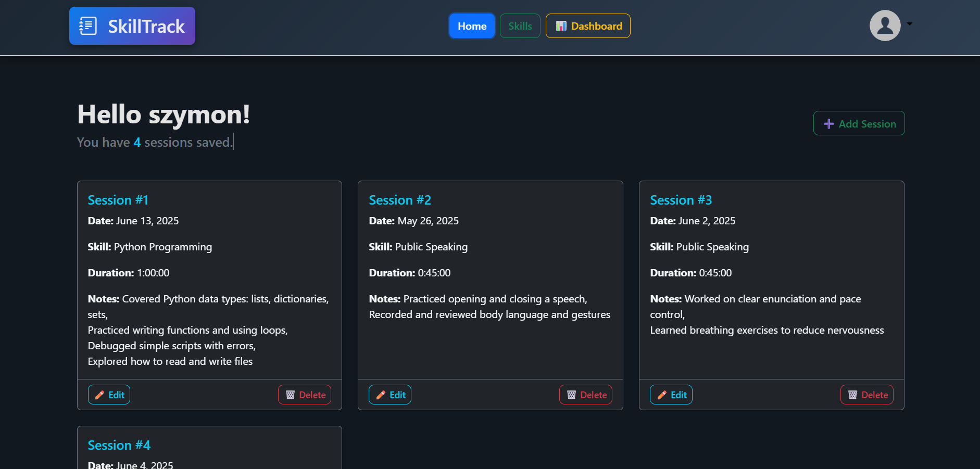
Task: Open the user avatar profile icon
Action: pyautogui.click(x=885, y=24)
